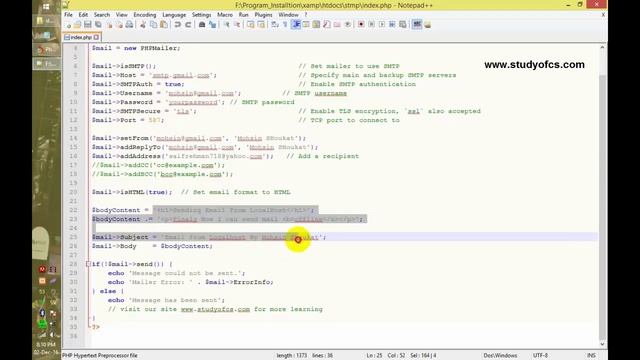
Task: Click the Zoom In toolbar icon
Action: (227, 25)
